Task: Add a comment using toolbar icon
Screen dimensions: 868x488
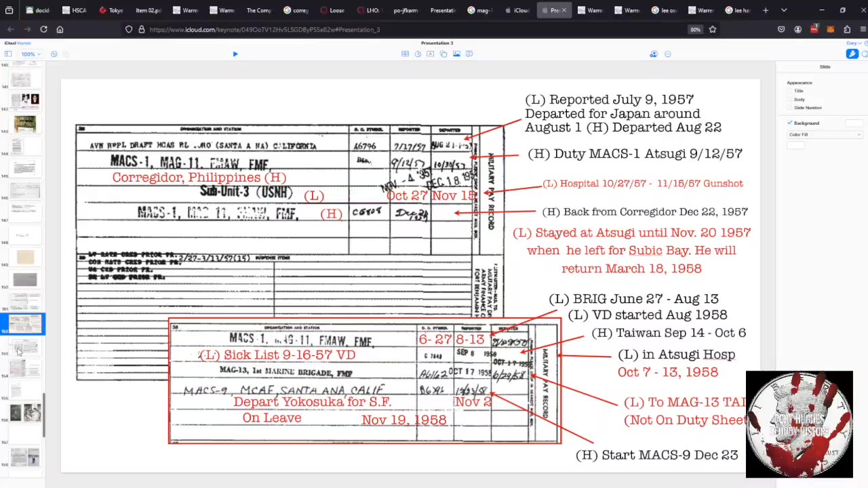Action: click(469, 54)
